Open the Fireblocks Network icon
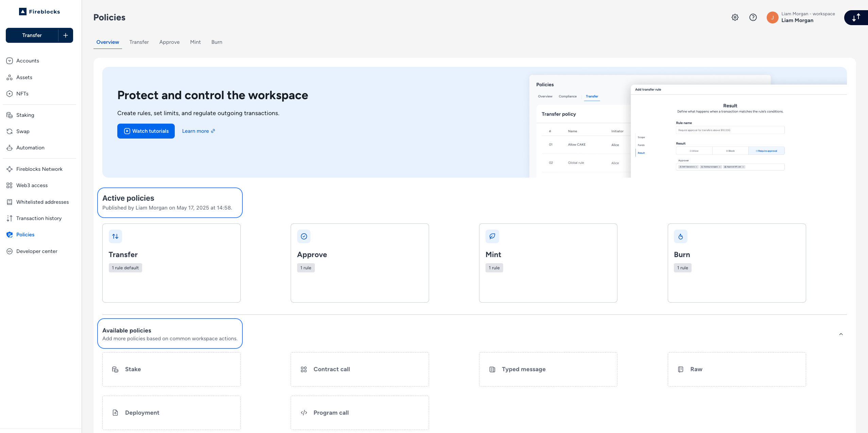This screenshot has height=433, width=868. click(10, 169)
